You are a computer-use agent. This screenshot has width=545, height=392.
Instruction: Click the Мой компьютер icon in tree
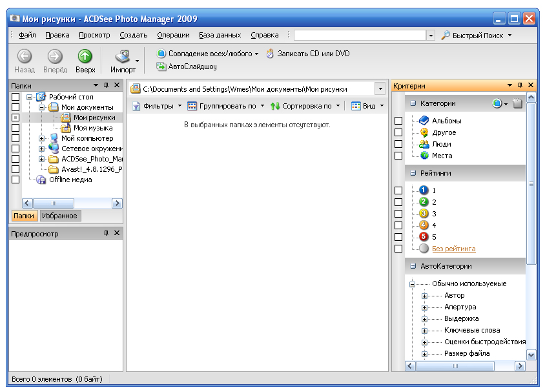(x=54, y=138)
